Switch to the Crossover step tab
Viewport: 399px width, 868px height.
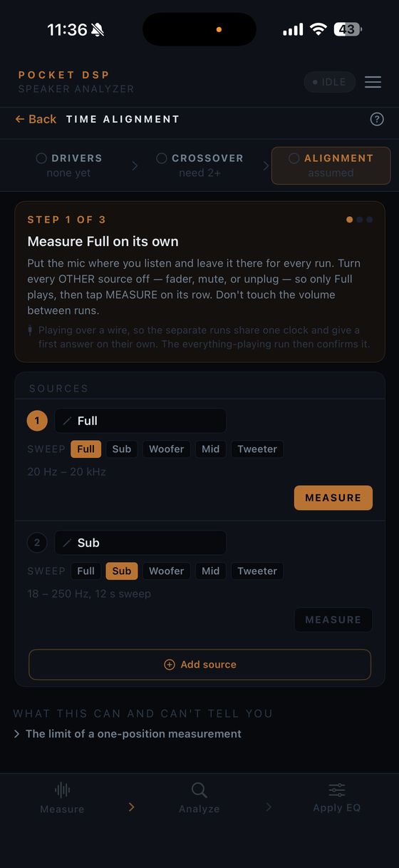200,165
